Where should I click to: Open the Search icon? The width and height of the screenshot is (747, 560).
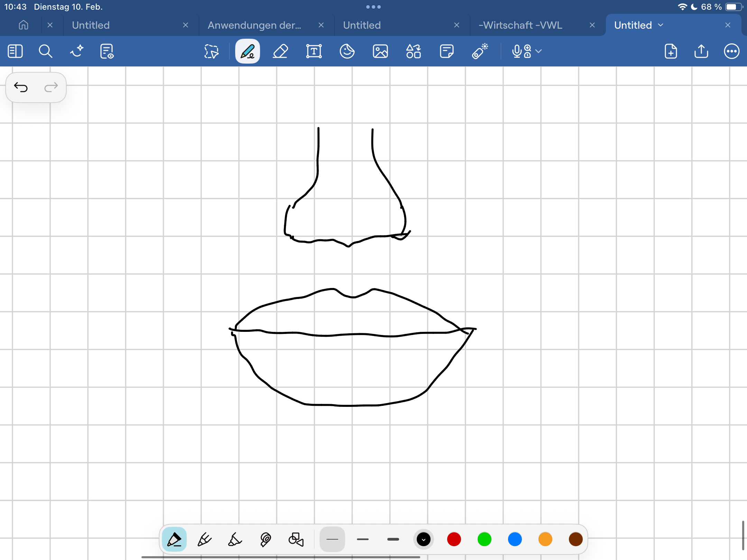tap(45, 52)
